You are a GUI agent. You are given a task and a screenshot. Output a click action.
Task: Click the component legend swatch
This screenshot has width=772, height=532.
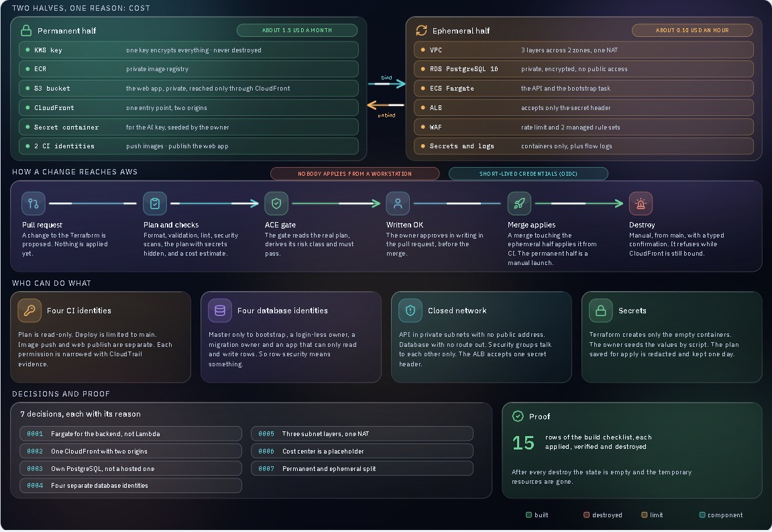click(x=702, y=515)
